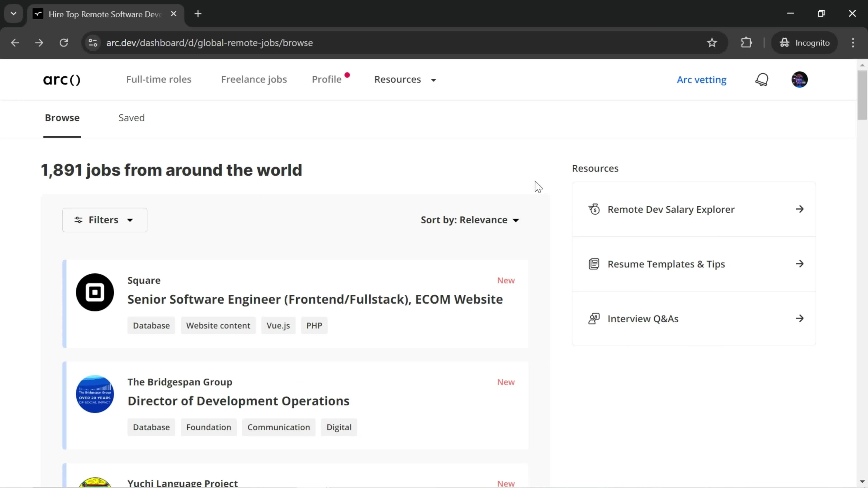
Task: Bookmark this page with the star icon
Action: [712, 43]
